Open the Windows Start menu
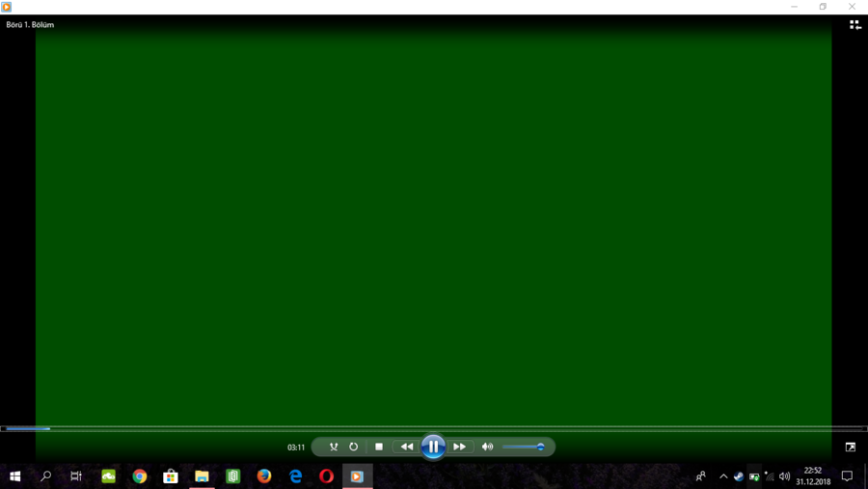The height and width of the screenshot is (489, 868). click(x=14, y=476)
